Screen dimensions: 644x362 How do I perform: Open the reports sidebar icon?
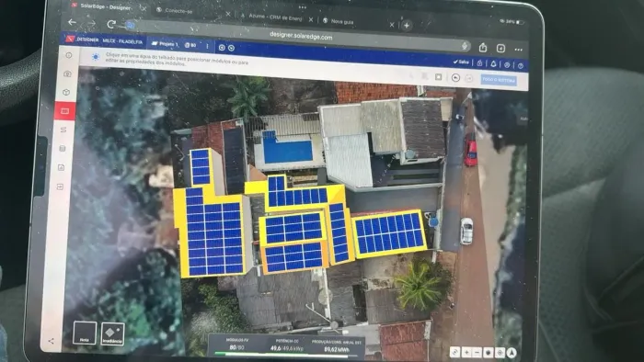tap(62, 167)
